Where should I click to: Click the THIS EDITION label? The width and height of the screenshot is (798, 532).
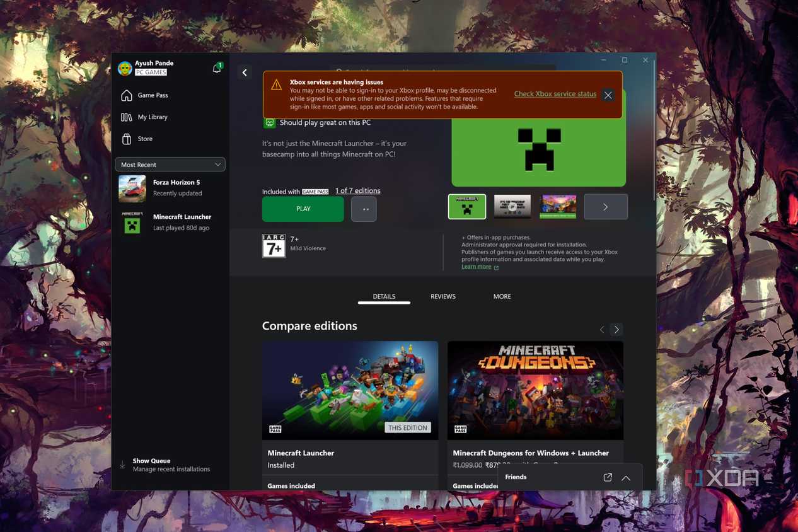click(x=408, y=427)
